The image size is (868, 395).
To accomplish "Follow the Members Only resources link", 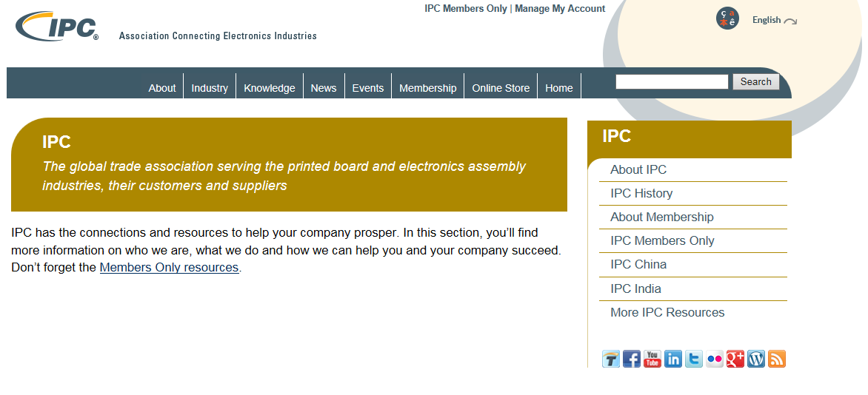I will (169, 267).
